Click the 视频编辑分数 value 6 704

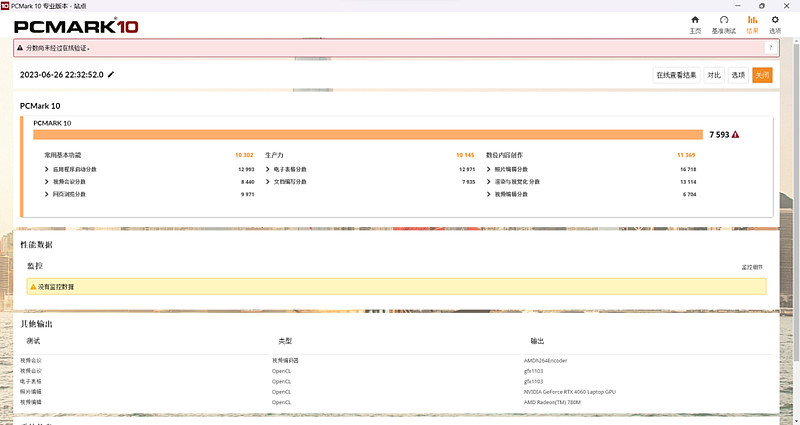(x=689, y=194)
